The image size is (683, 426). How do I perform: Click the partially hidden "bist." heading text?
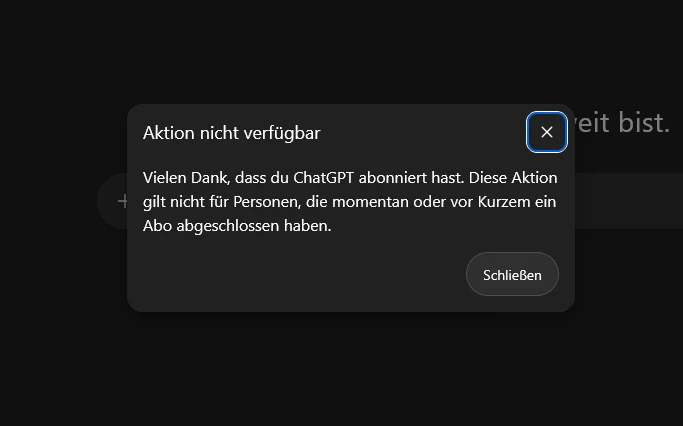click(x=644, y=123)
